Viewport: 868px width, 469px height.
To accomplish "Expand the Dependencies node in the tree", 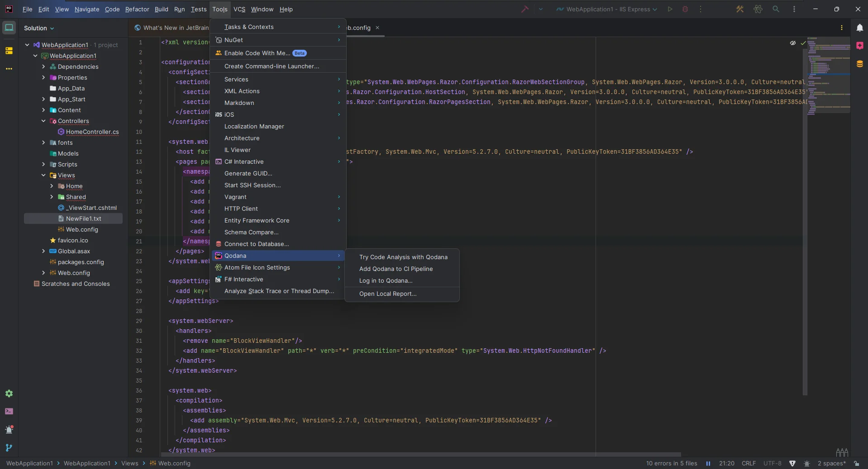I will tap(43, 66).
